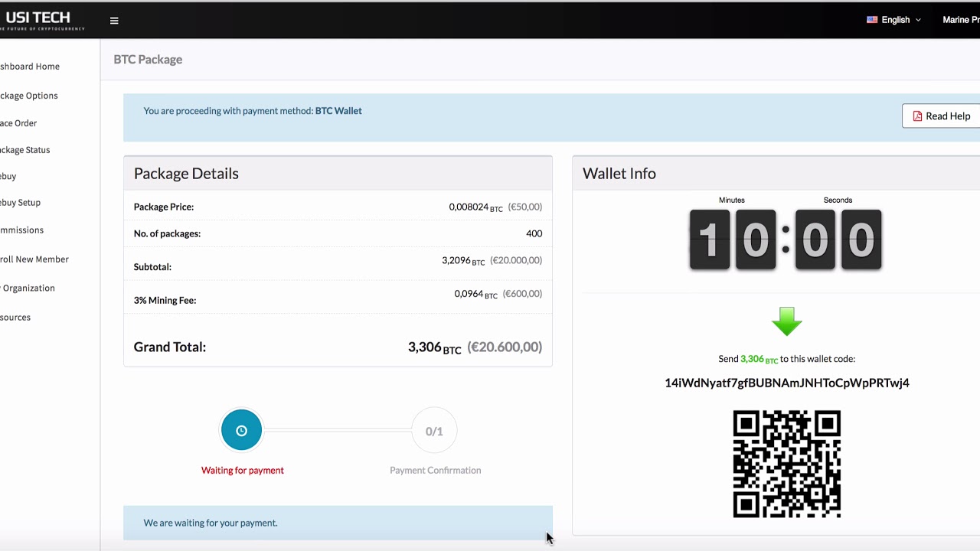This screenshot has height=551, width=980.
Task: Open Package Status in the sidebar
Action: pos(25,150)
